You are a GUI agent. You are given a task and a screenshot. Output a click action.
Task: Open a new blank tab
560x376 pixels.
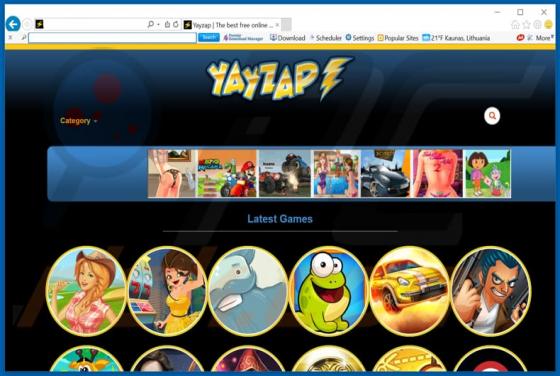(286, 25)
